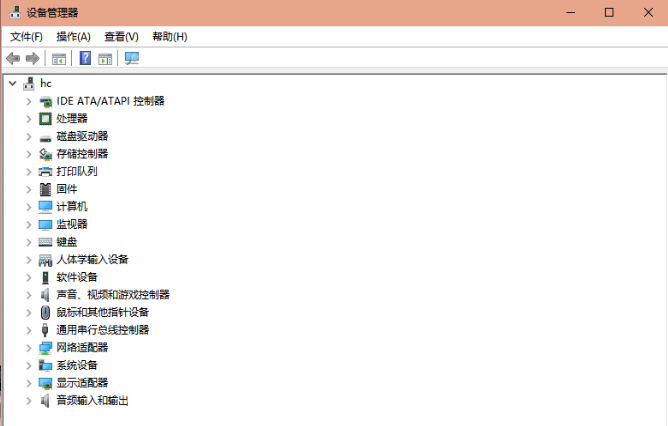
Task: Click the scan for hardware changes icon
Action: click(x=132, y=58)
